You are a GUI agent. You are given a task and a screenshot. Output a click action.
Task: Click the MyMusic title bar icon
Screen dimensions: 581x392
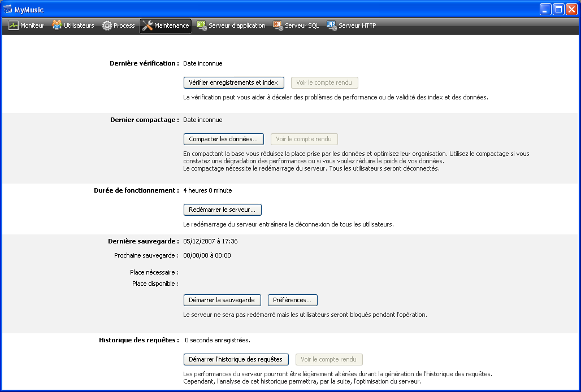tap(8, 10)
